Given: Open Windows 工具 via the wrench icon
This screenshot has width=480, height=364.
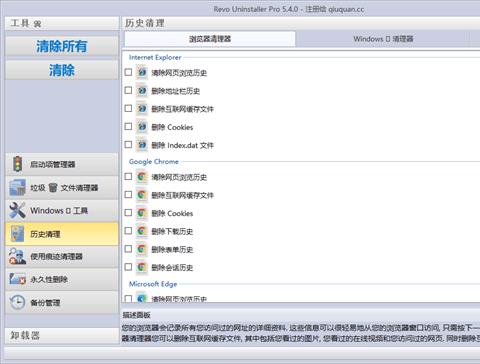Looking at the screenshot, I should point(17,210).
